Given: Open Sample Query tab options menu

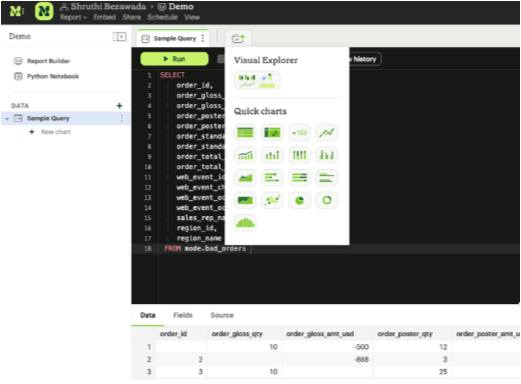Looking at the screenshot, I should click(x=203, y=39).
